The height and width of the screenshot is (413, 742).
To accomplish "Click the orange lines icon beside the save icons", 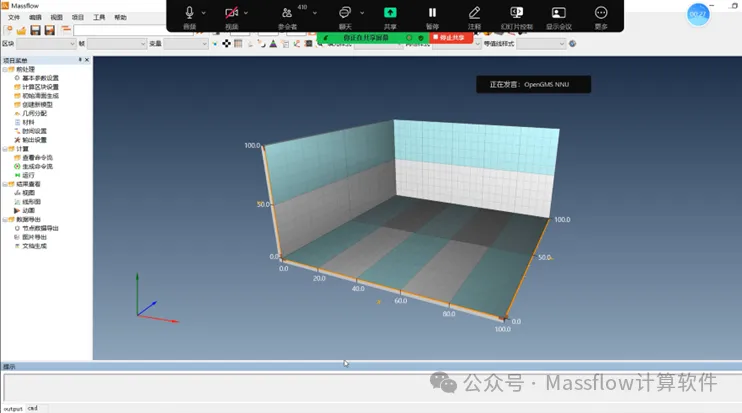I will click(x=66, y=30).
